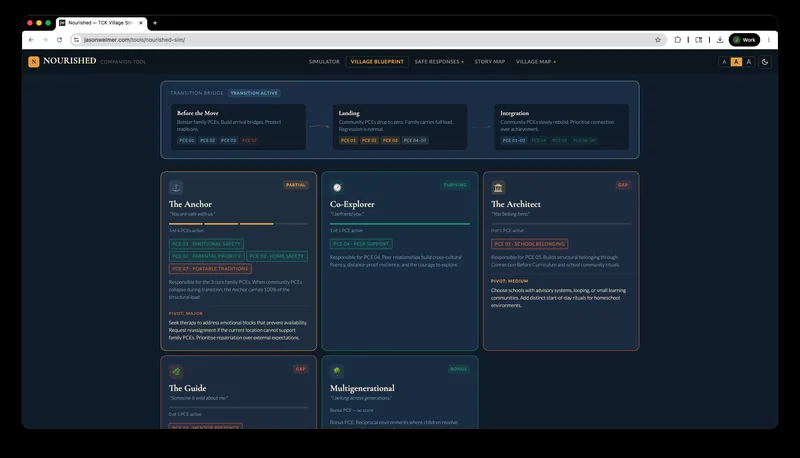Click PCE 04-07 tag in Landing
Image resolution: width=800 pixels, height=458 pixels.
click(x=415, y=140)
